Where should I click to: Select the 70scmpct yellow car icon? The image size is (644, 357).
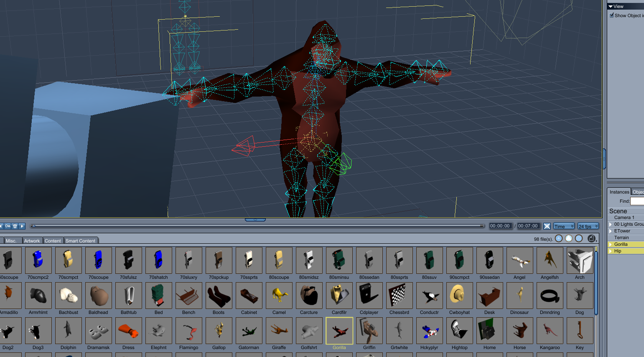click(x=68, y=260)
